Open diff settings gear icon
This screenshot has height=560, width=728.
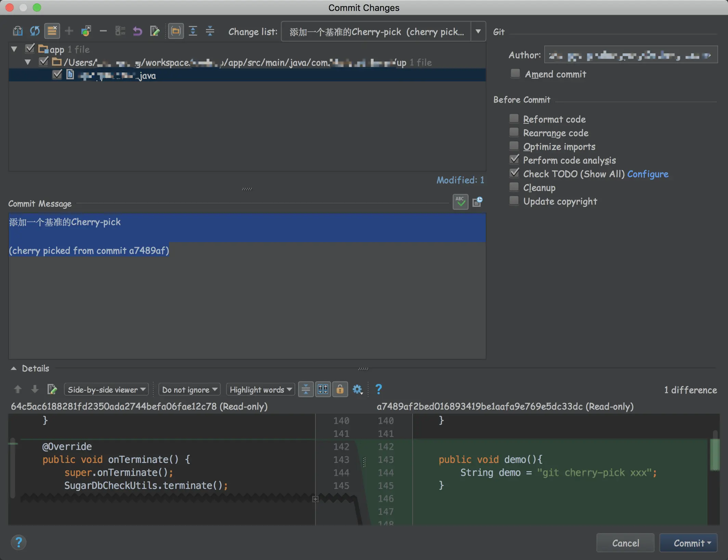click(357, 389)
